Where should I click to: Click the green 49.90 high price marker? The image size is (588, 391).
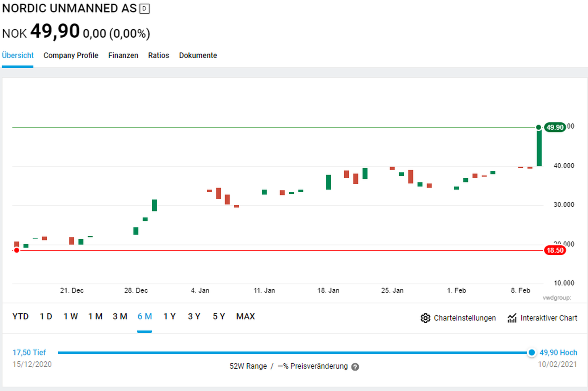[x=555, y=127]
